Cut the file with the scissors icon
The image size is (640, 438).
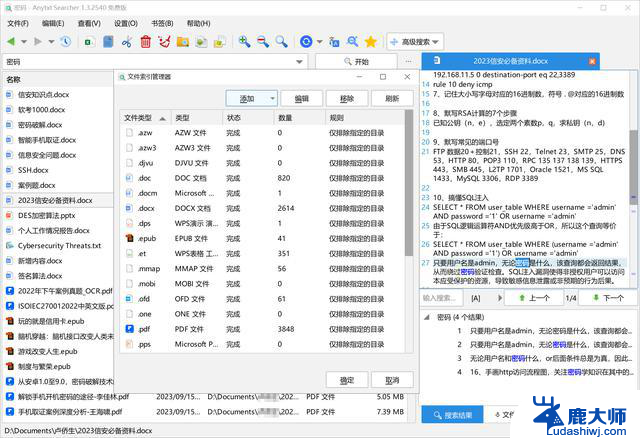point(127,42)
